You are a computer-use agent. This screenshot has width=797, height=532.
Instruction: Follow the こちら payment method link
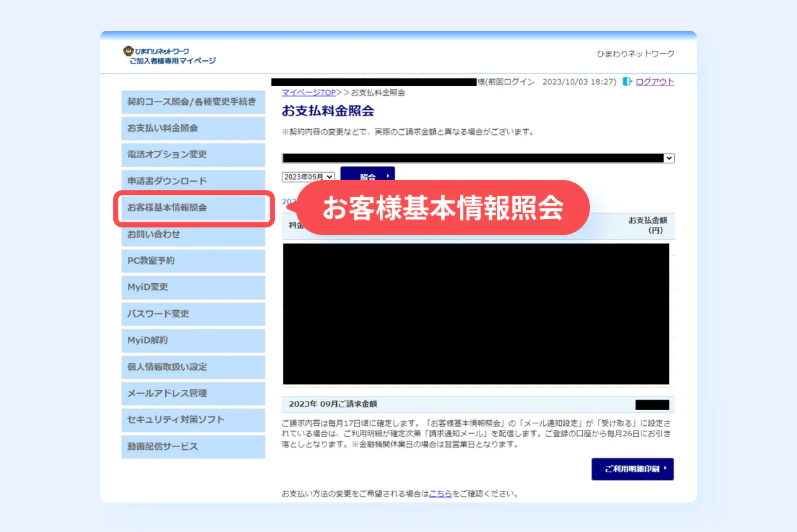point(440,494)
